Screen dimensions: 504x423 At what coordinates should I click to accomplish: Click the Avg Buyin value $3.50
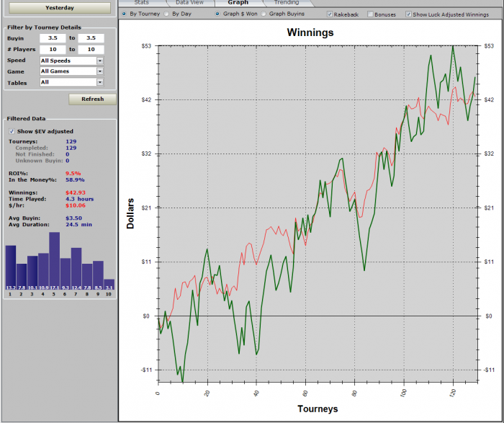(x=73, y=218)
